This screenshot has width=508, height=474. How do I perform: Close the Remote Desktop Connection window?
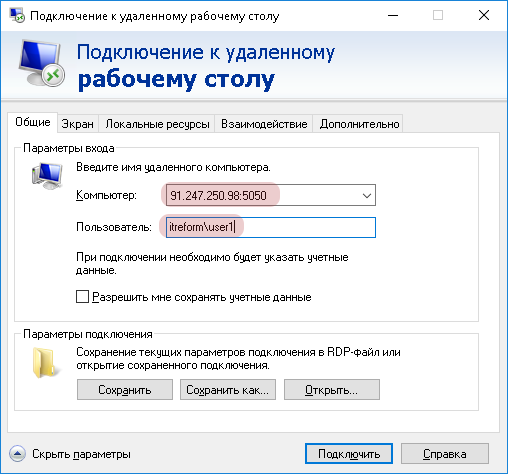(x=484, y=15)
